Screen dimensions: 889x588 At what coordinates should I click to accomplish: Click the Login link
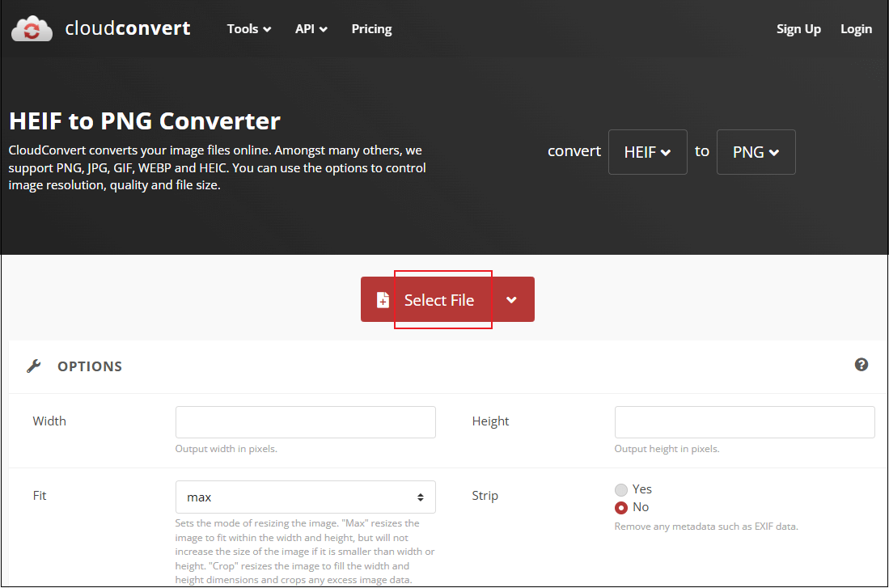pos(856,28)
